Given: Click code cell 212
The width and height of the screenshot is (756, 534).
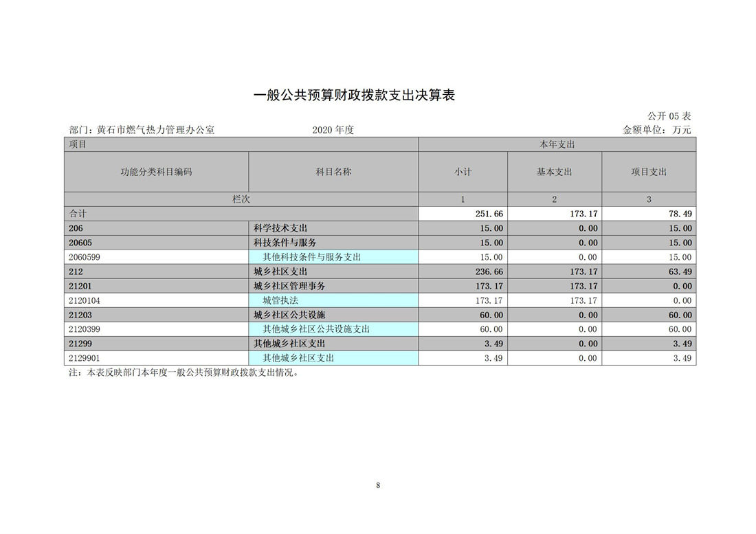Looking at the screenshot, I should click(x=156, y=272).
